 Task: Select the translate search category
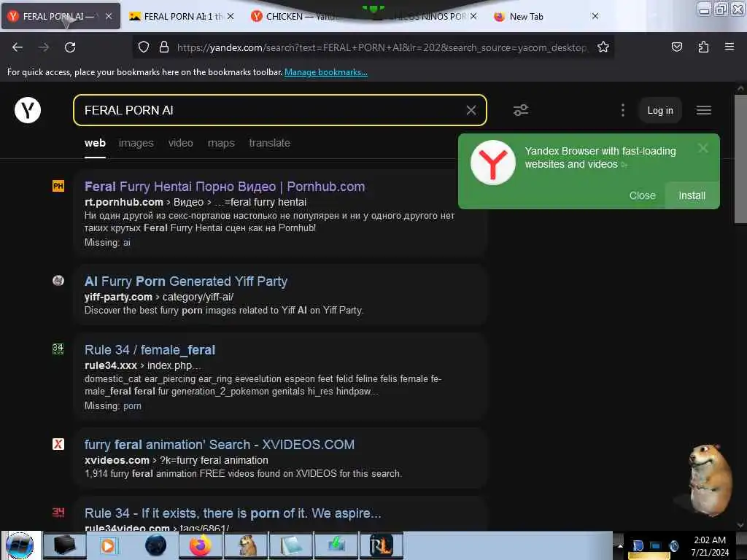click(270, 143)
